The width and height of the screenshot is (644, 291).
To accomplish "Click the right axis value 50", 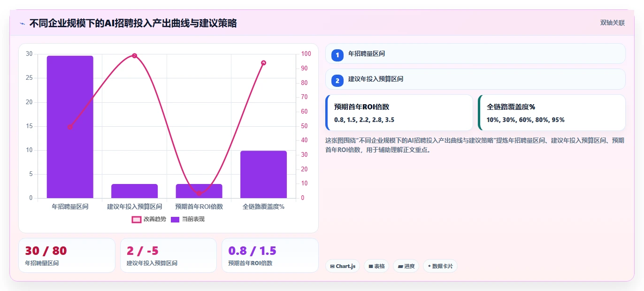I will [x=303, y=126].
